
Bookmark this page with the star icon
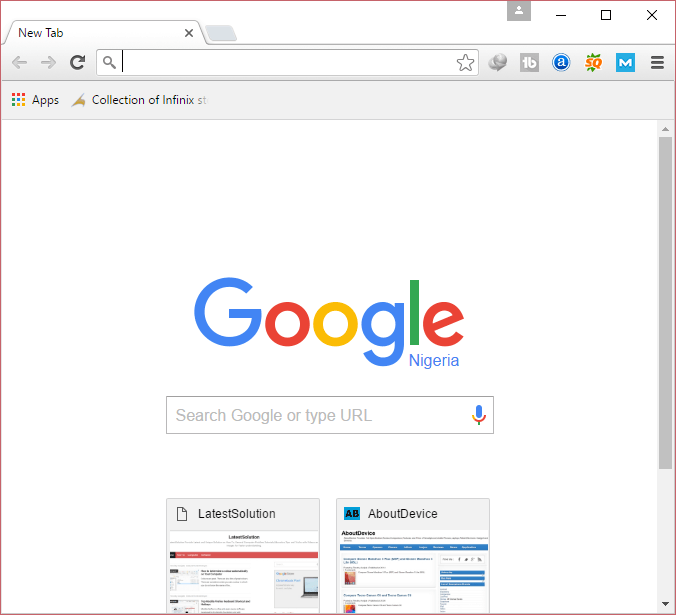tap(465, 63)
